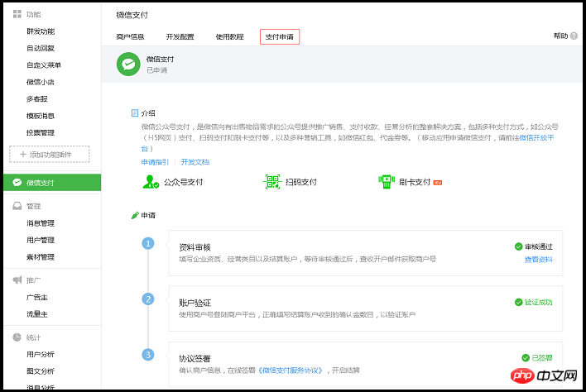Click the 账户验证 step heading

click(195, 304)
